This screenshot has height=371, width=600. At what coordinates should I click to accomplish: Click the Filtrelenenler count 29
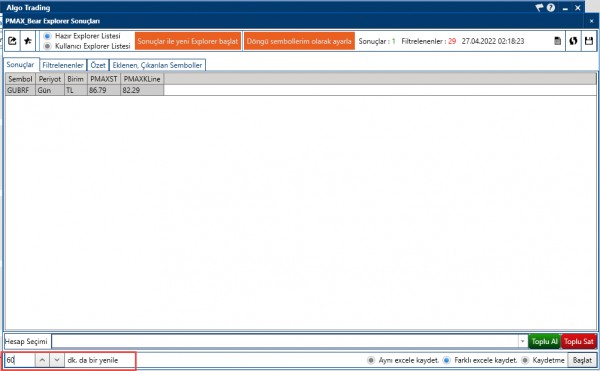click(452, 41)
